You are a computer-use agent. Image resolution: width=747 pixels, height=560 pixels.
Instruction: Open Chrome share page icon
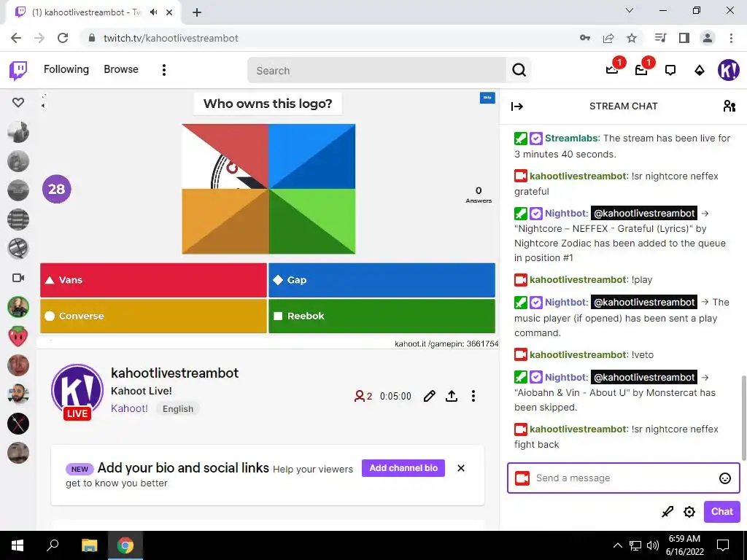click(x=608, y=38)
